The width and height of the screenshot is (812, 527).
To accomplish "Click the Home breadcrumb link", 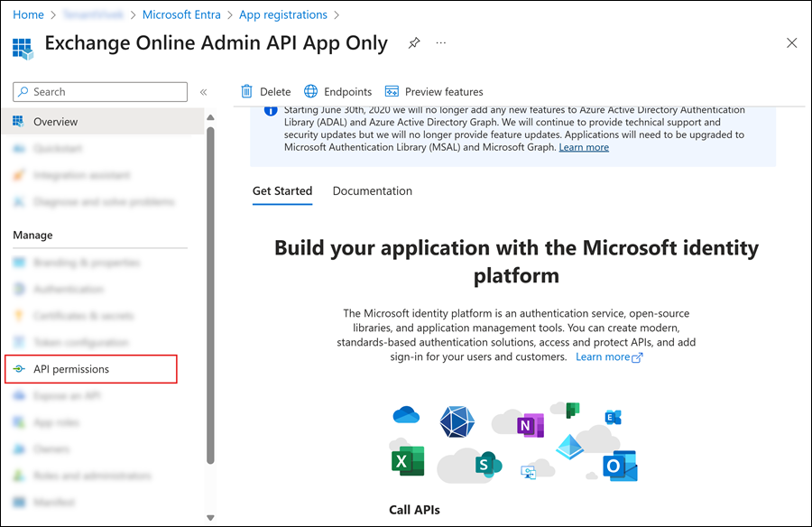I will [28, 15].
